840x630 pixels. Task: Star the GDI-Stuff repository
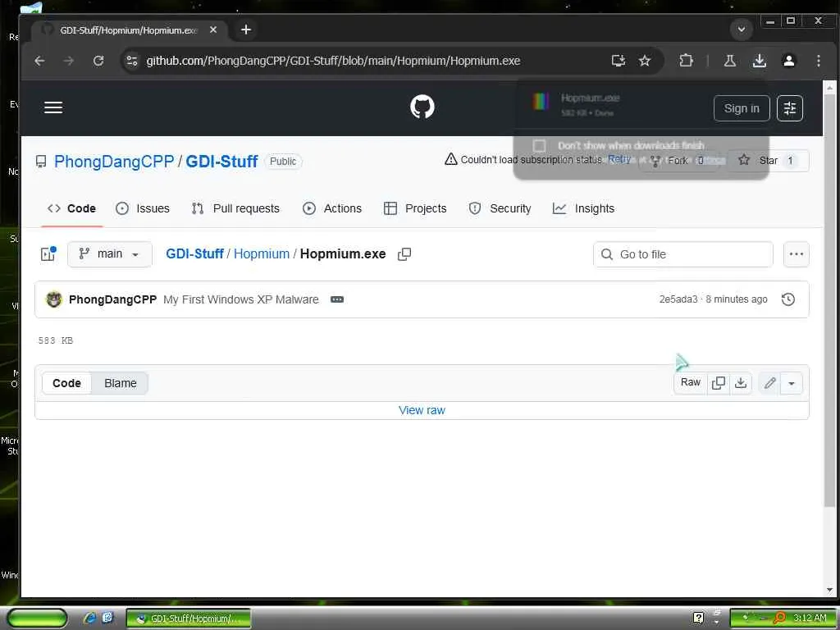(x=768, y=160)
